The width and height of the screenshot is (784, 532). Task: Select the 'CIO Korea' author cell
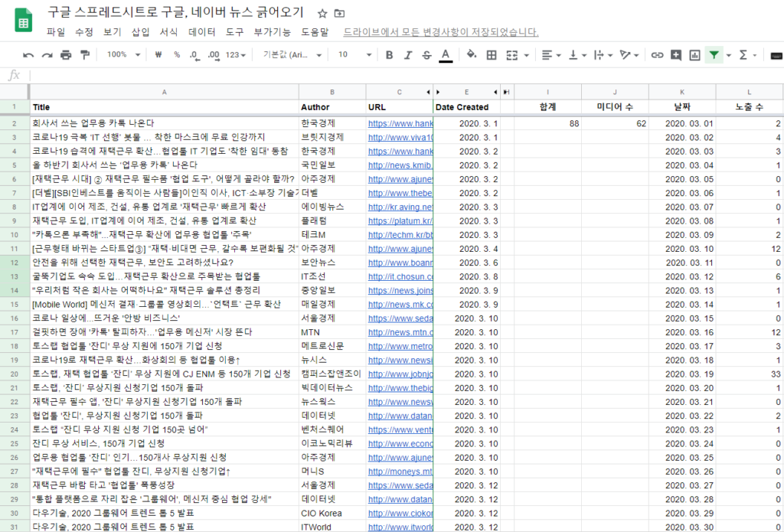pos(332,513)
